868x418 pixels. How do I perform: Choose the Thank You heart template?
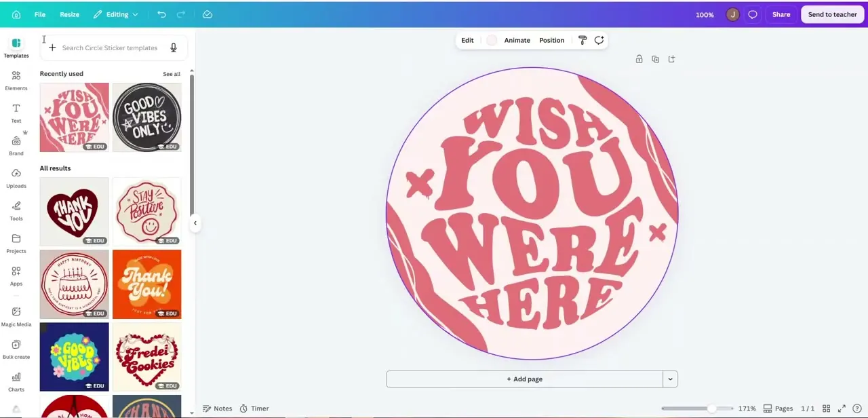click(74, 211)
